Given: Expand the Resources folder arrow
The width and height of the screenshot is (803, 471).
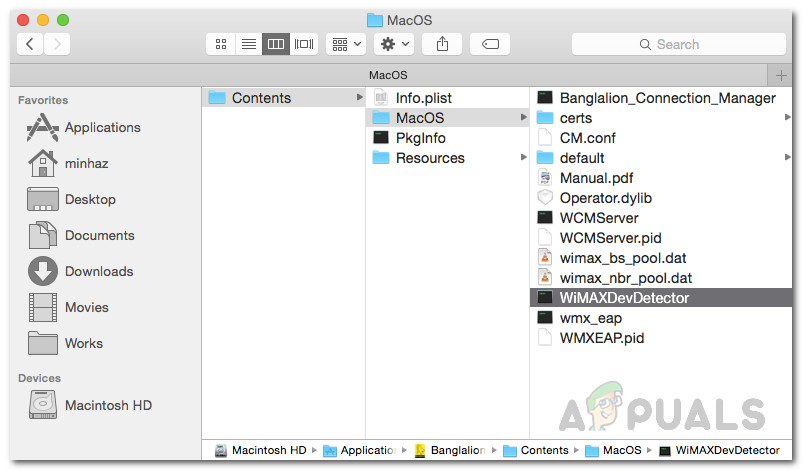Looking at the screenshot, I should point(523,157).
